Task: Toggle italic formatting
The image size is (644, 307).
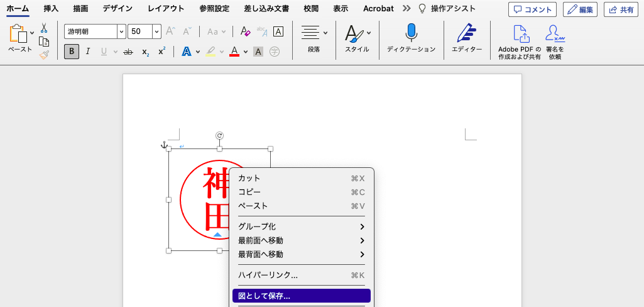Action: click(x=88, y=52)
